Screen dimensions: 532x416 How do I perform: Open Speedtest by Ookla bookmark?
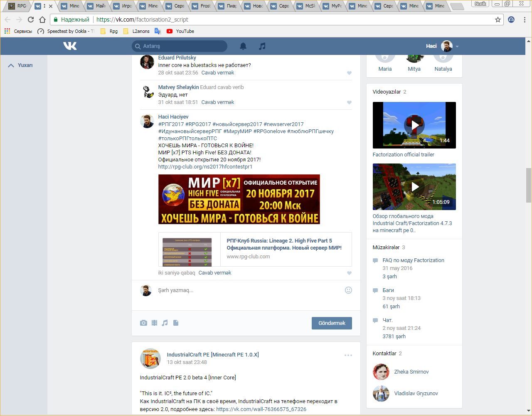coord(66,31)
